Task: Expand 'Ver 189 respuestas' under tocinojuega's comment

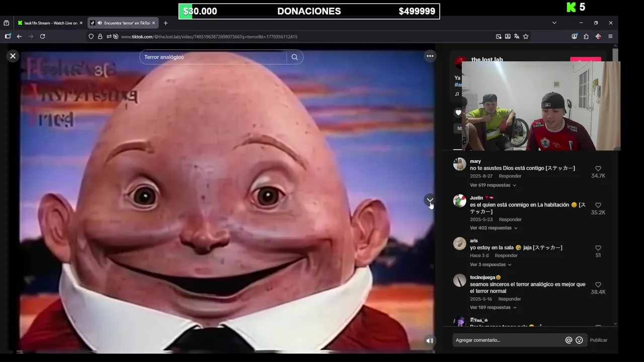Action: [x=493, y=307]
